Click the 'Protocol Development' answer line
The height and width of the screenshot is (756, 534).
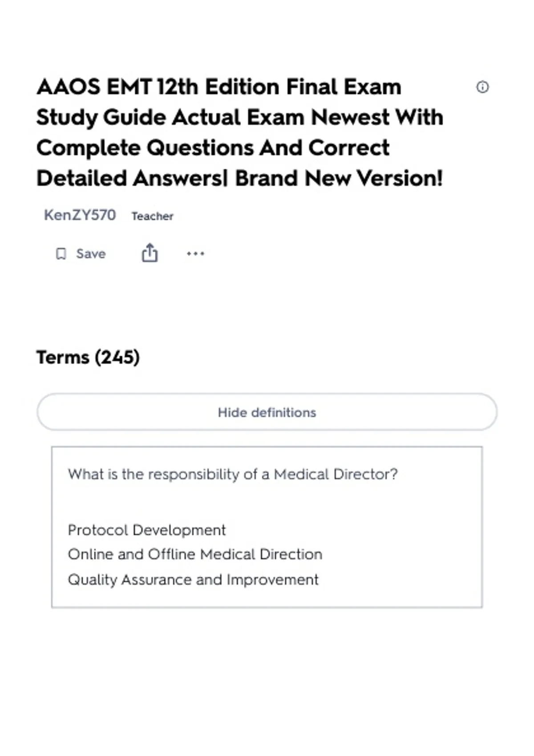coord(147,530)
